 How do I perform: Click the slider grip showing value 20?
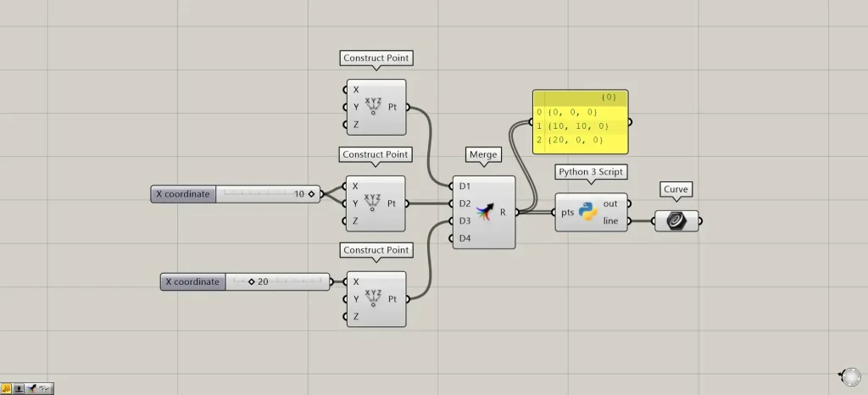252,281
